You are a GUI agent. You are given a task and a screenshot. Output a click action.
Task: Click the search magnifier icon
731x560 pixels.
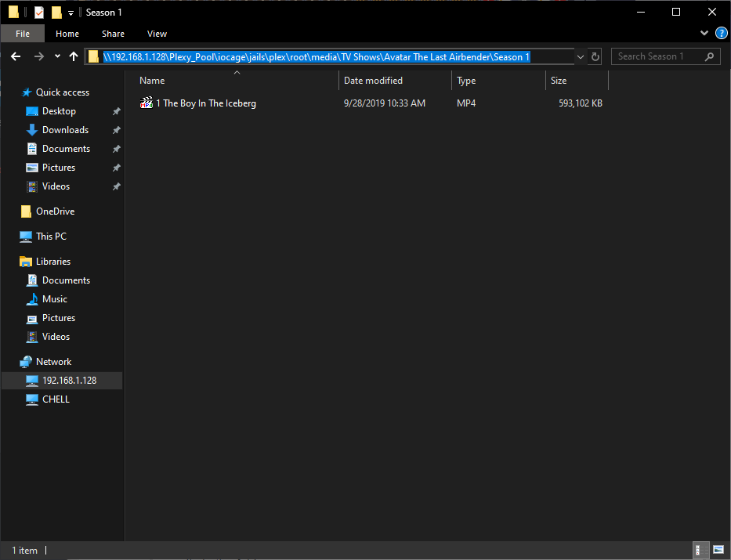(710, 56)
